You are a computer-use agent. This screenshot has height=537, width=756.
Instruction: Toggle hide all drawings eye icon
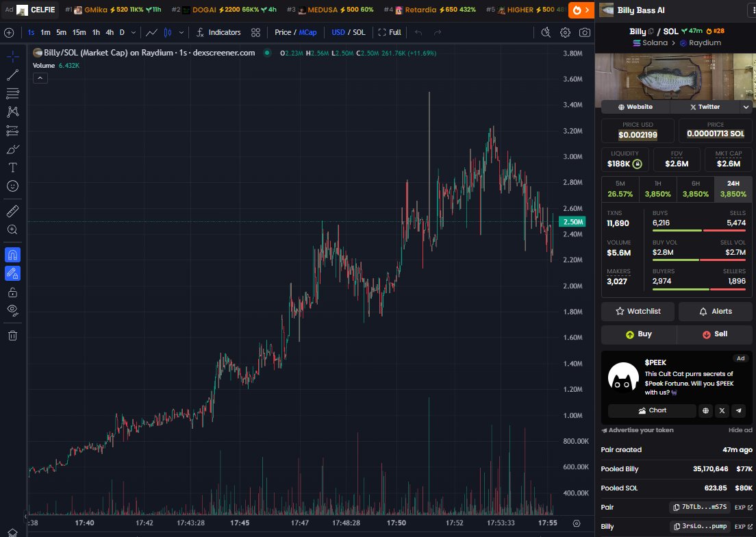[x=12, y=310]
